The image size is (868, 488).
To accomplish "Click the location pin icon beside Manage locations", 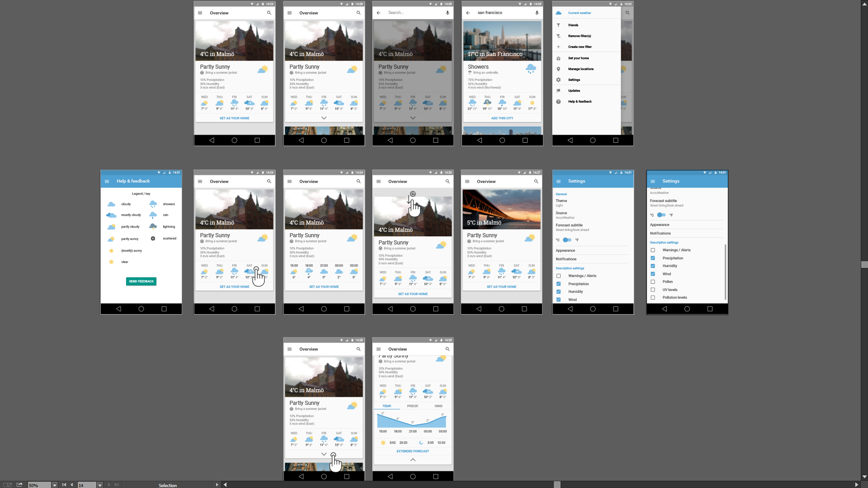I will coord(559,69).
